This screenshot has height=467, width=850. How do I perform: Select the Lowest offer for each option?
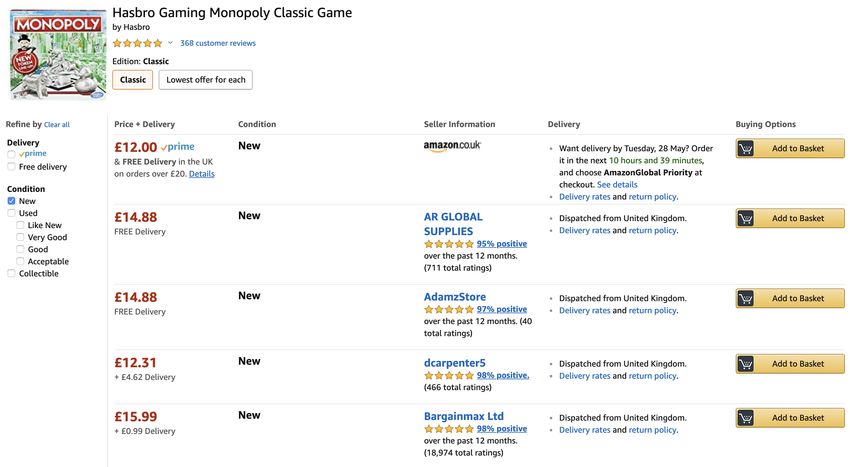point(205,80)
